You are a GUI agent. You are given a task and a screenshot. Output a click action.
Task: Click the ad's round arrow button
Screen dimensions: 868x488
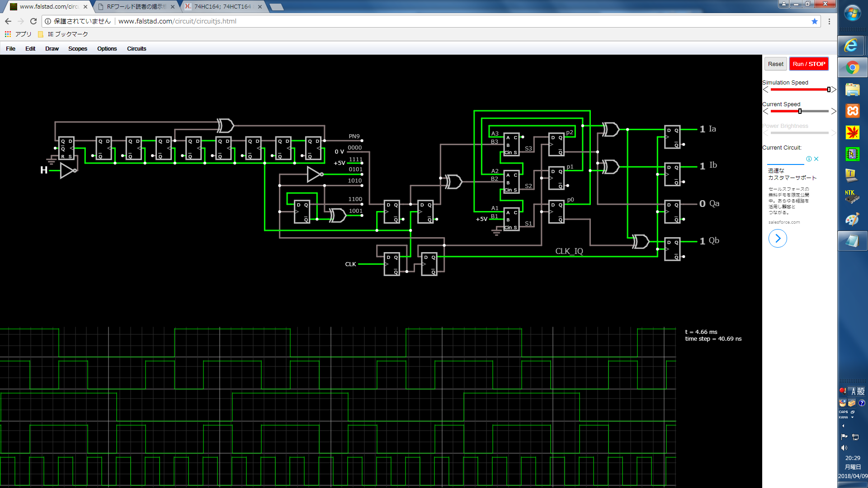[x=778, y=239]
